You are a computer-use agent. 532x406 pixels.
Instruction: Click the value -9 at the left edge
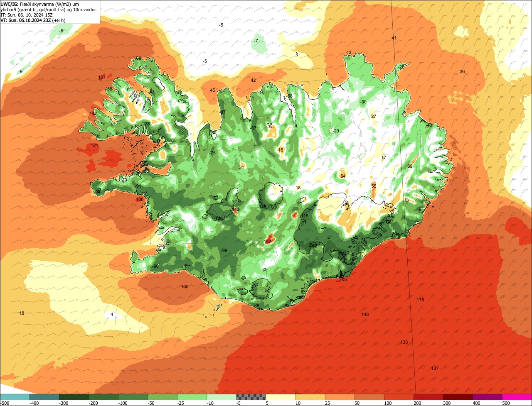tap(20, 71)
